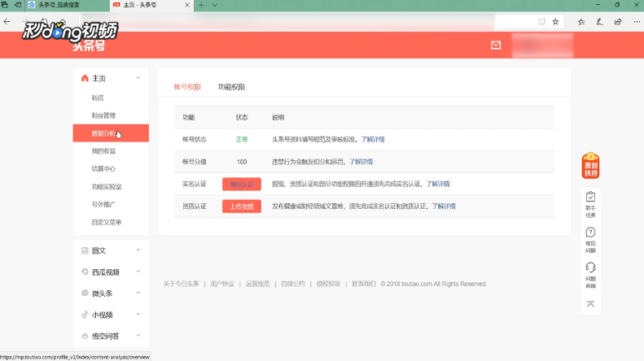Add page to favorites star icon

[555, 22]
